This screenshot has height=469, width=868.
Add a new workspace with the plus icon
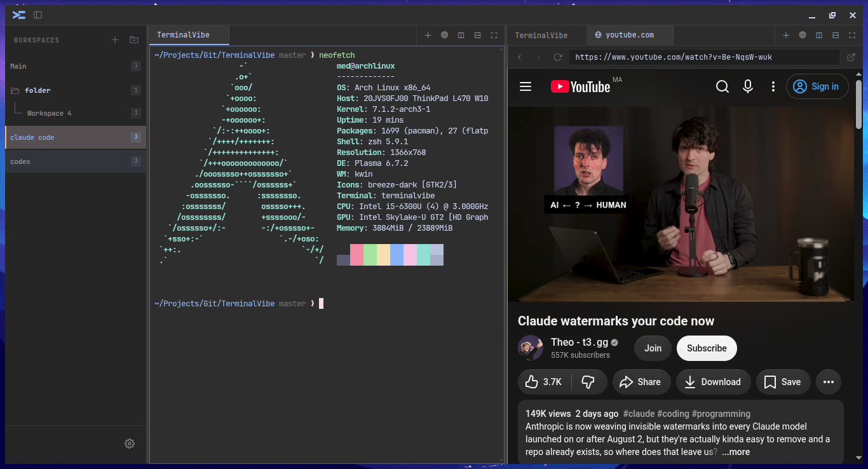(x=115, y=40)
